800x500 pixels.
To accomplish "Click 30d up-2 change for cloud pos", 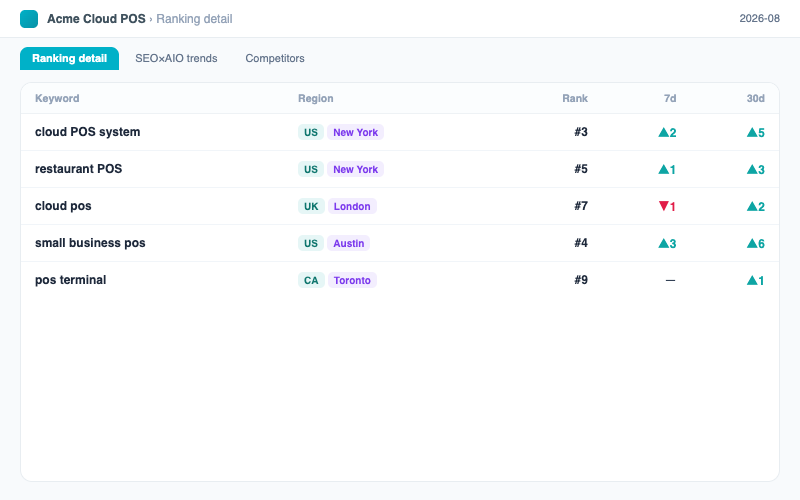I will coord(756,206).
